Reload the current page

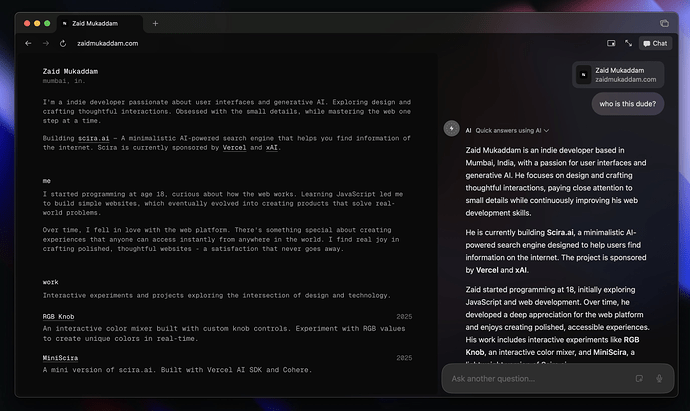[x=63, y=44]
